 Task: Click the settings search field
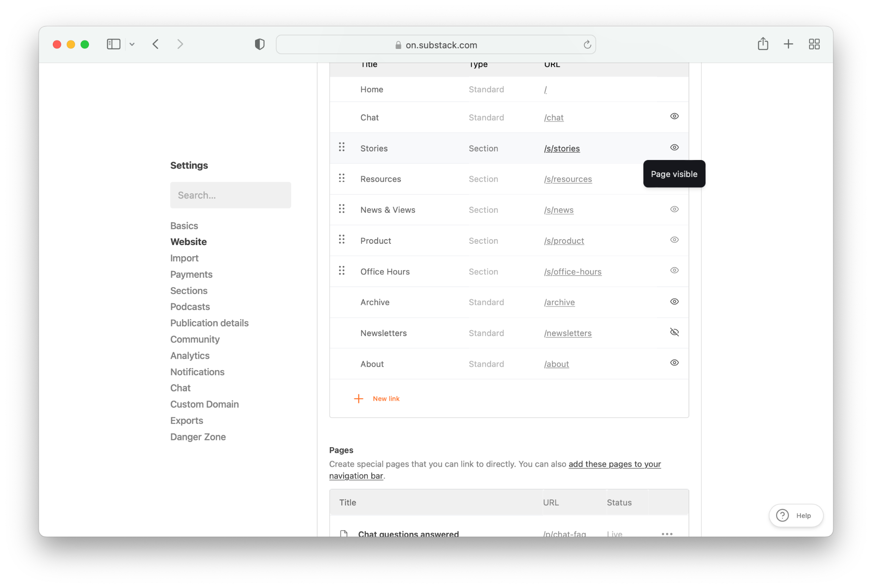(230, 195)
